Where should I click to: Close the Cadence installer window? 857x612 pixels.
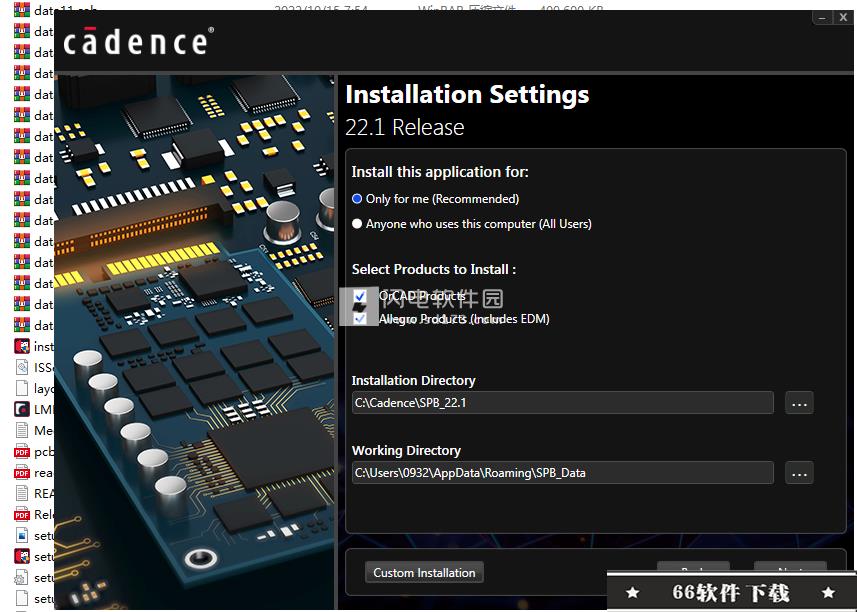843,17
